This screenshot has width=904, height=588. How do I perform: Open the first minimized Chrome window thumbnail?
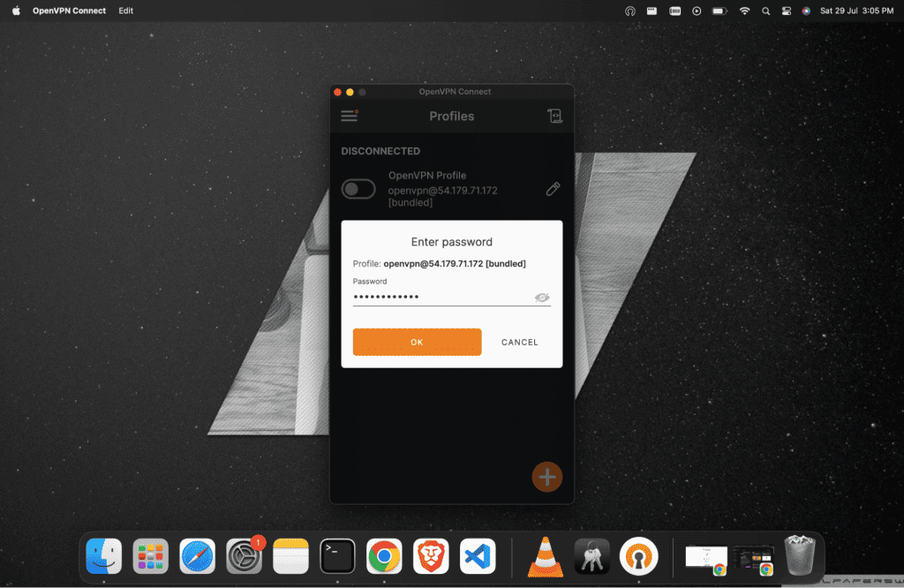(x=707, y=559)
